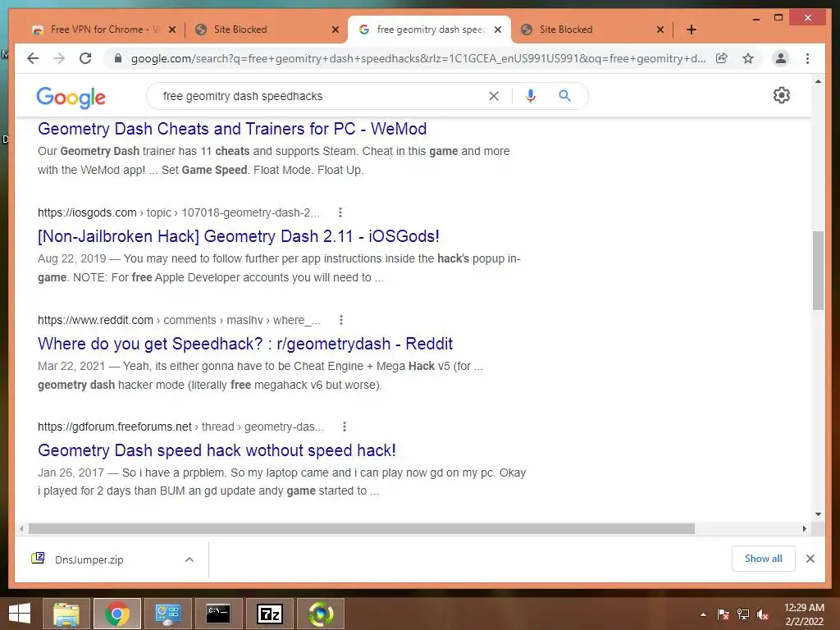Viewport: 840px width, 630px height.
Task: Open Non-Jailbroken Hack Geometry Dash iOSGods link
Action: tap(239, 236)
